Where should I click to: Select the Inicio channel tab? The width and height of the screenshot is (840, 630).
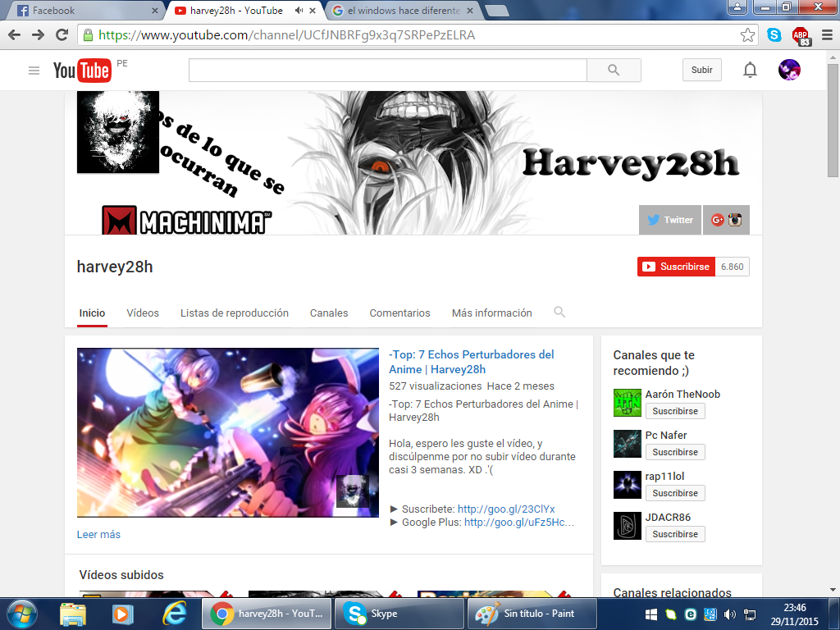[92, 313]
